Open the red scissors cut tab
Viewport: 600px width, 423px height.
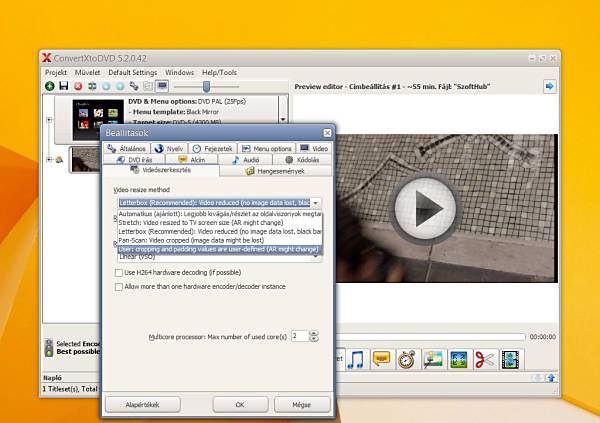click(484, 359)
